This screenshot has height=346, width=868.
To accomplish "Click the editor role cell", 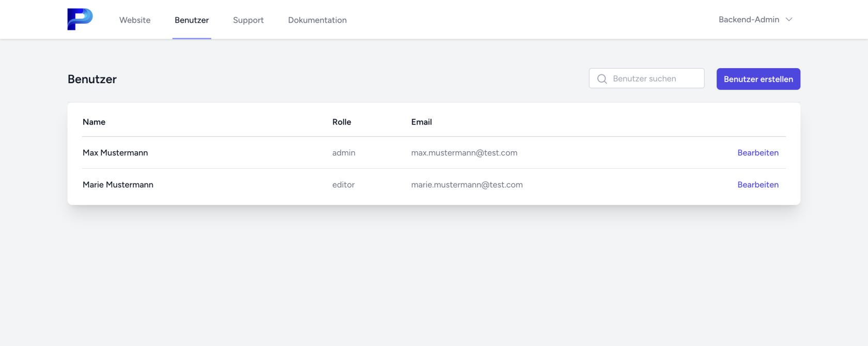I will [x=343, y=185].
